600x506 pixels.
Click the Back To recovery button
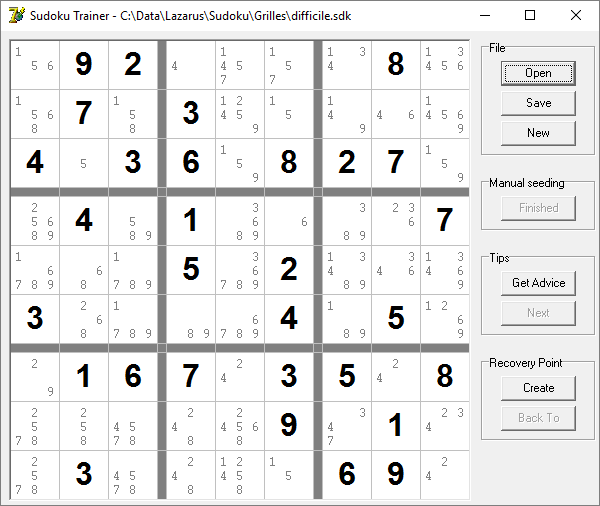(x=538, y=418)
